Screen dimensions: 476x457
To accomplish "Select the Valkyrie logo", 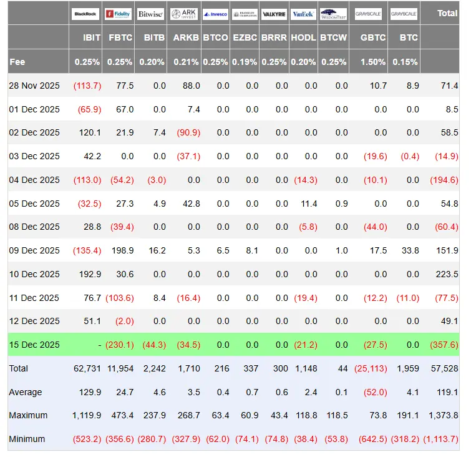I will (274, 14).
